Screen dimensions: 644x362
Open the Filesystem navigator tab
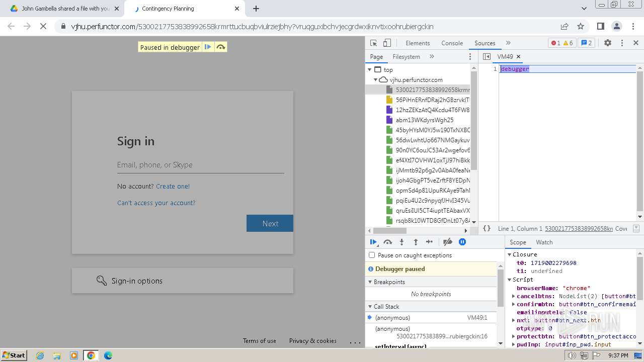tap(406, 57)
